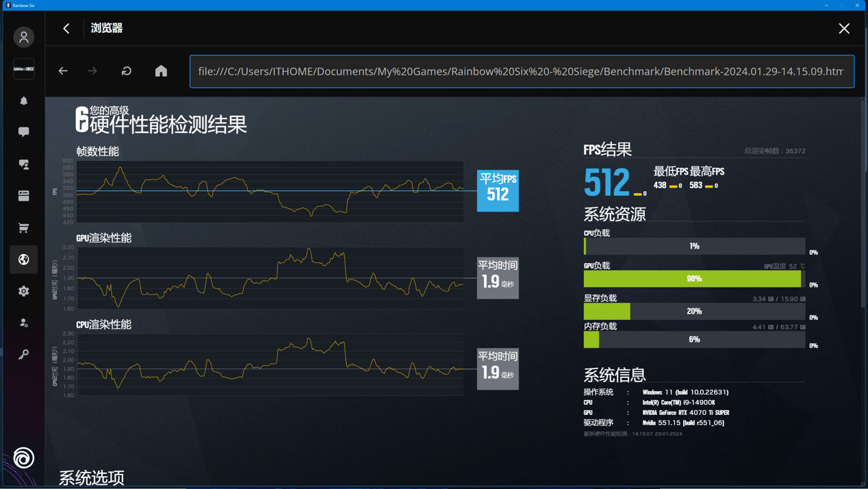
Task: Click the 帧性能 FPS line chart
Action: [270, 191]
